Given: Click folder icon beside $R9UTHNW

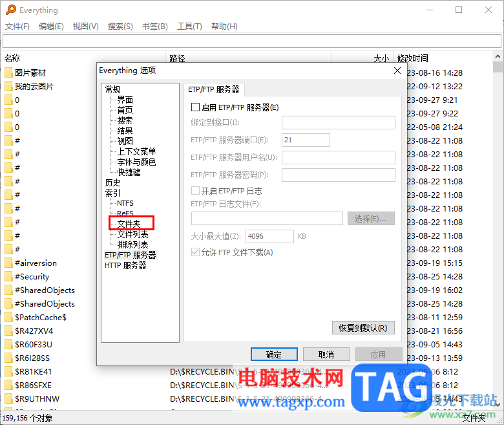Looking at the screenshot, I should point(8,398).
